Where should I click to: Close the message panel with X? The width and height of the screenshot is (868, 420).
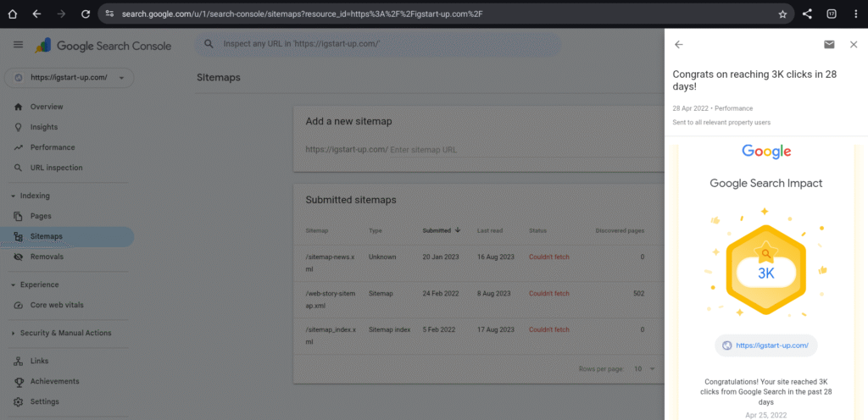coord(853,45)
